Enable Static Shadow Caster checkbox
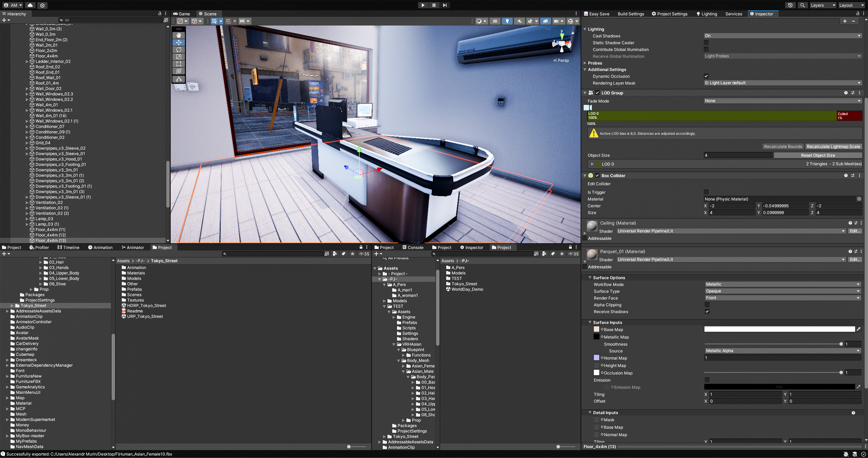868x458 pixels. (x=706, y=42)
